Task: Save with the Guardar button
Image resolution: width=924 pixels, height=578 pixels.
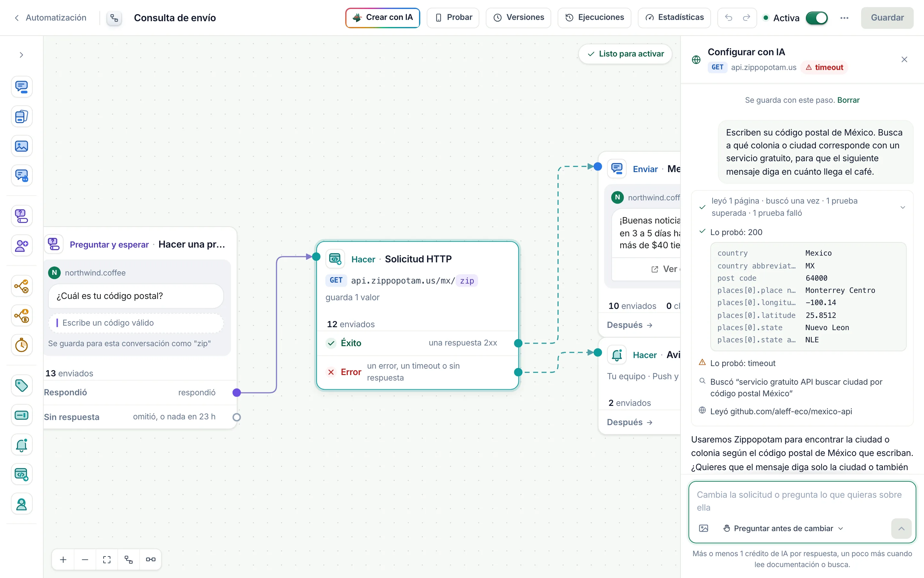Action: (x=887, y=18)
